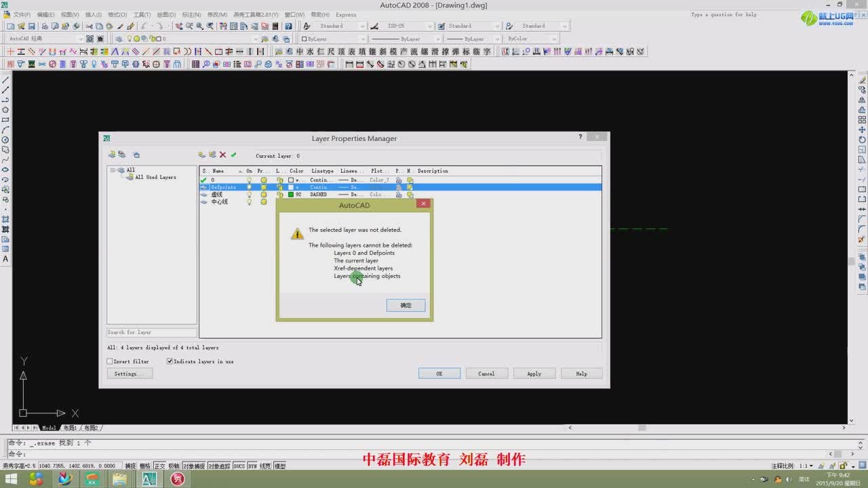
Task: Toggle 正交 ortho mode in the status bar
Action: pyautogui.click(x=159, y=466)
